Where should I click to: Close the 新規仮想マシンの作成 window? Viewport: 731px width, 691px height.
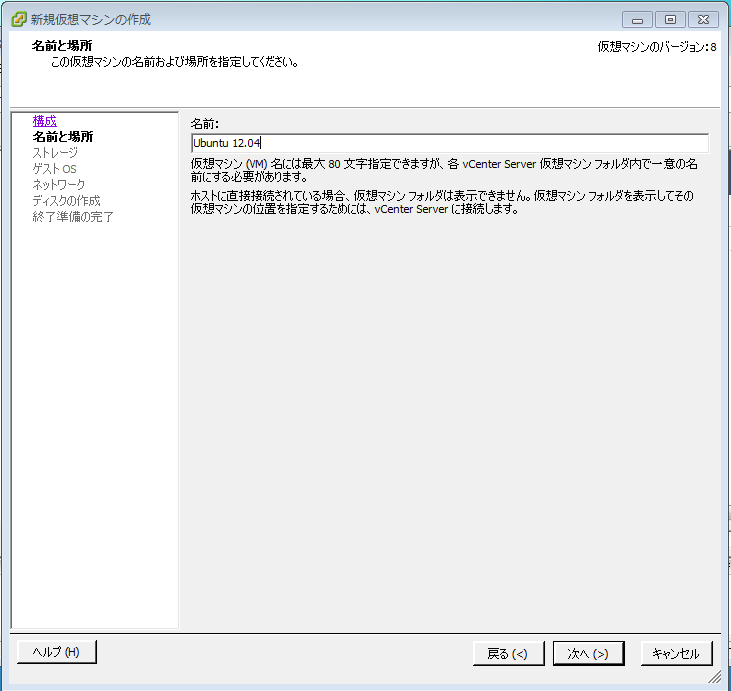click(703, 20)
